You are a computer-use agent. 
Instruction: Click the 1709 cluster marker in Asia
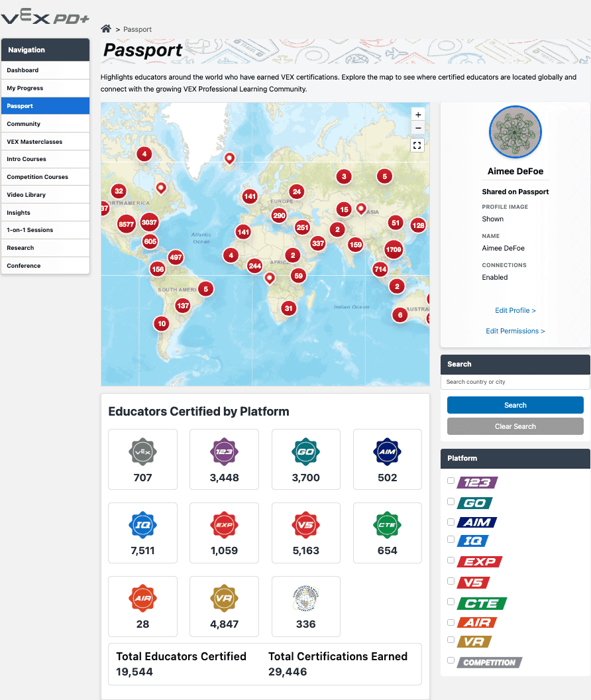pos(394,249)
